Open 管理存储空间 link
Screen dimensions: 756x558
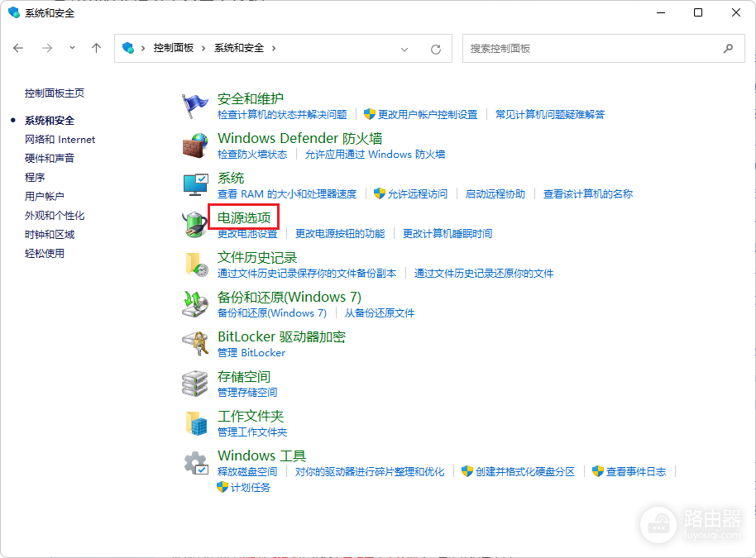coord(247,392)
